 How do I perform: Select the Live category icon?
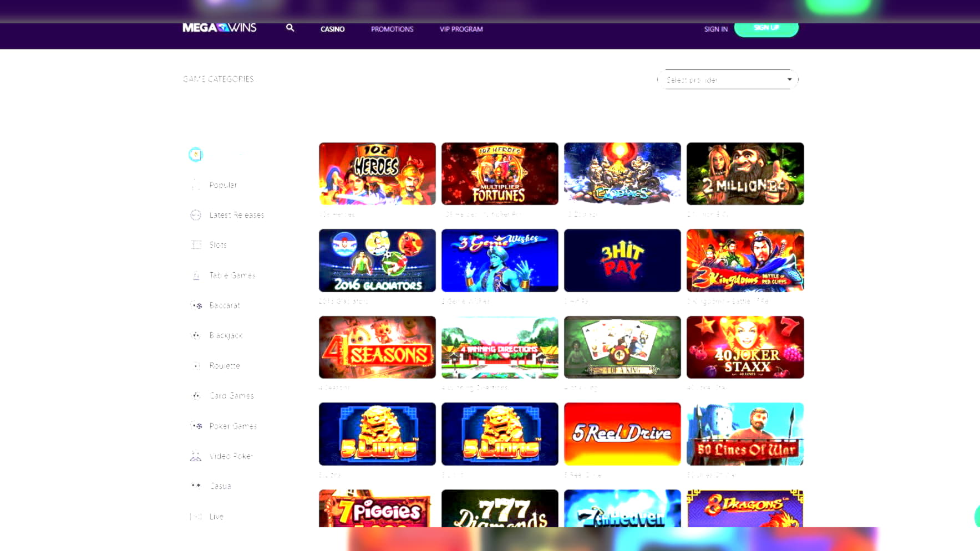[x=195, y=517]
